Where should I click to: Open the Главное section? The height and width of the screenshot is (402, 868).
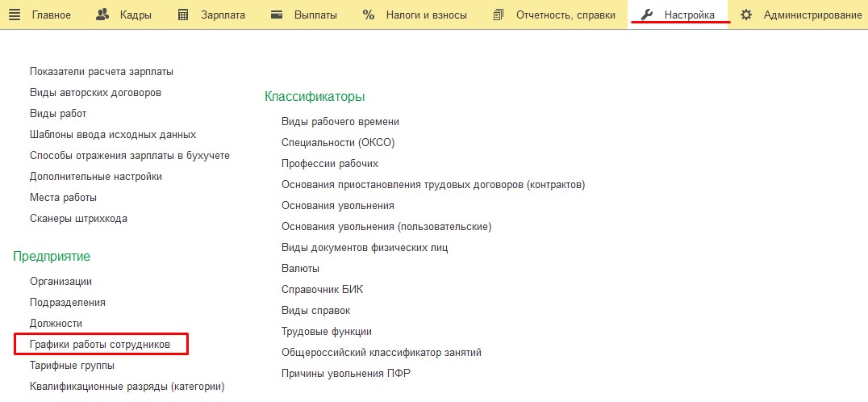52,15
